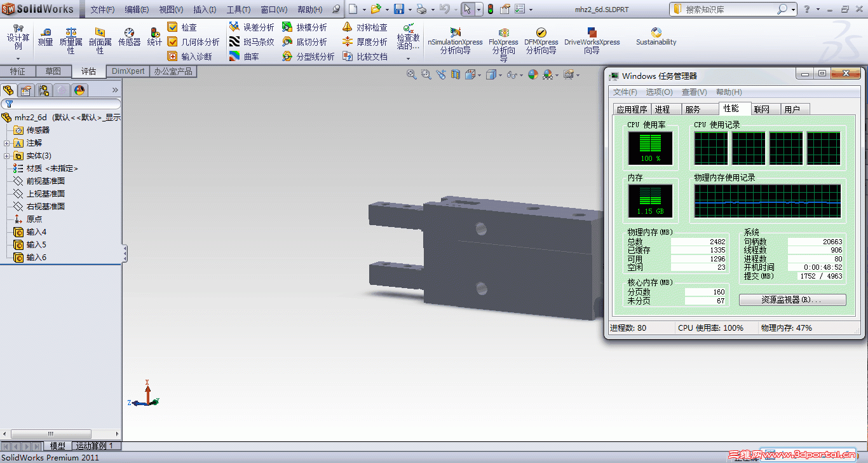Click the Save disk icon
The width and height of the screenshot is (868, 463).
click(x=399, y=9)
